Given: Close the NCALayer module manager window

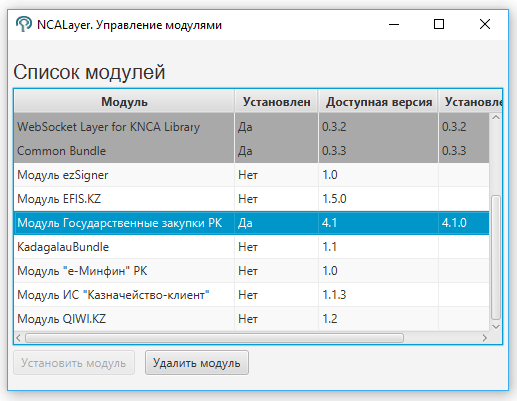Looking at the screenshot, I should (485, 24).
